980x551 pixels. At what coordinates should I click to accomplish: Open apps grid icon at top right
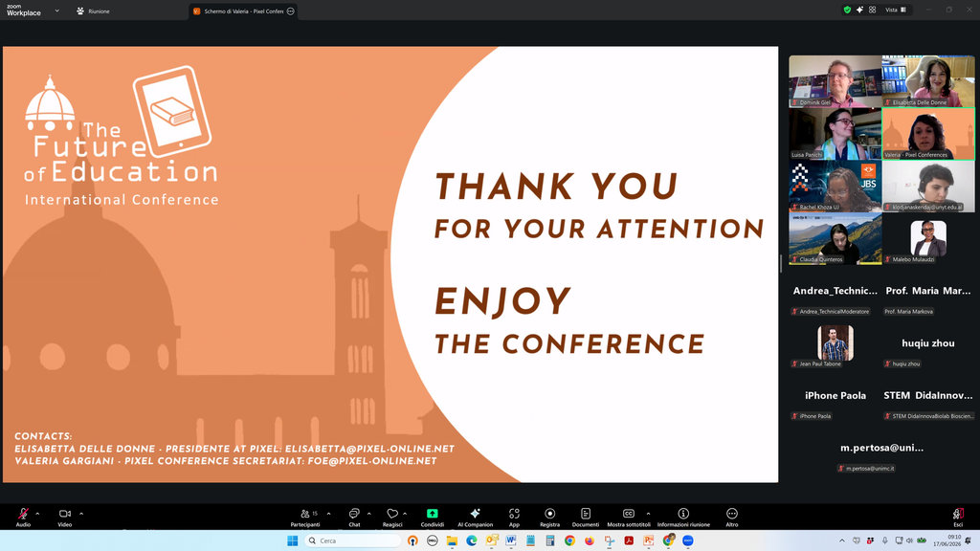pyautogui.click(x=872, y=10)
